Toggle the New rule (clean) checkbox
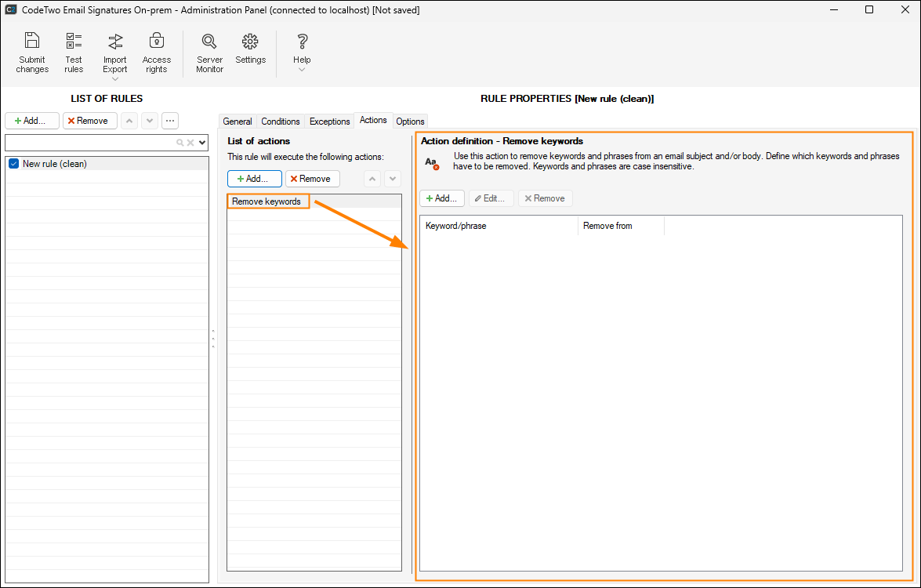The image size is (921, 588). coord(13,164)
